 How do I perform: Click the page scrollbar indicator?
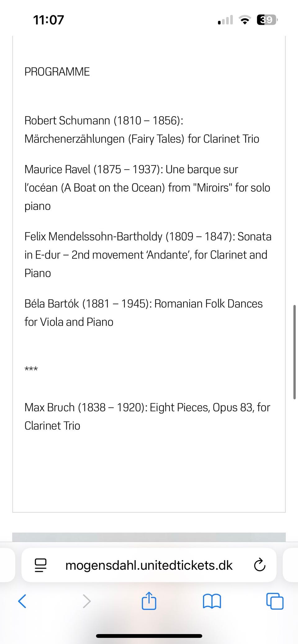[x=294, y=352]
